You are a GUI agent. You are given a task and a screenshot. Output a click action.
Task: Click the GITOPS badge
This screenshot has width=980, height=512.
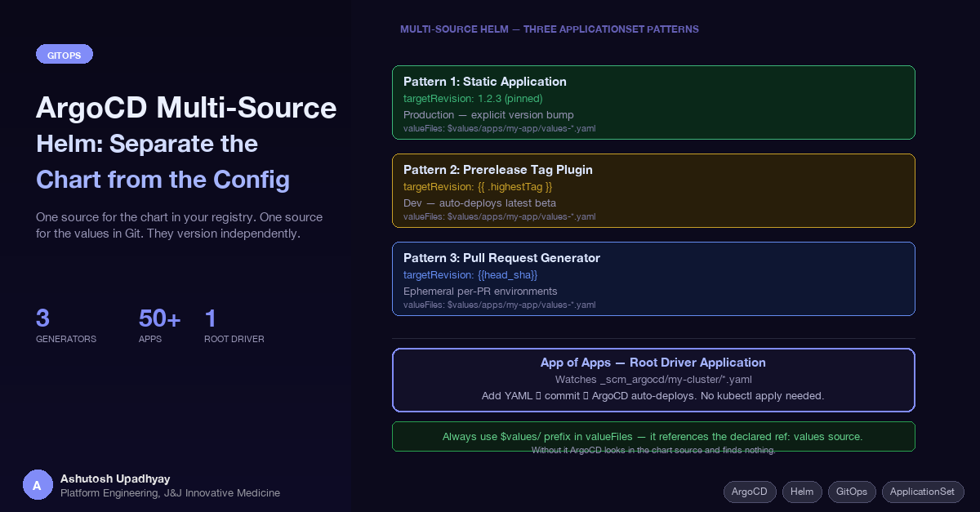click(x=65, y=54)
